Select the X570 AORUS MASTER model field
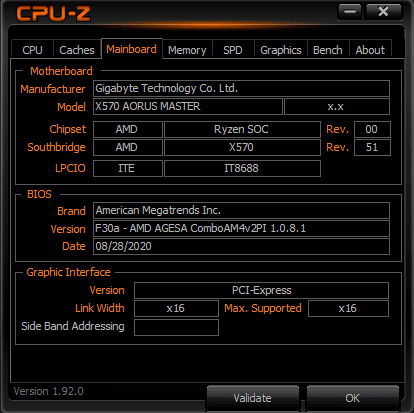414x413 pixels. [188, 106]
